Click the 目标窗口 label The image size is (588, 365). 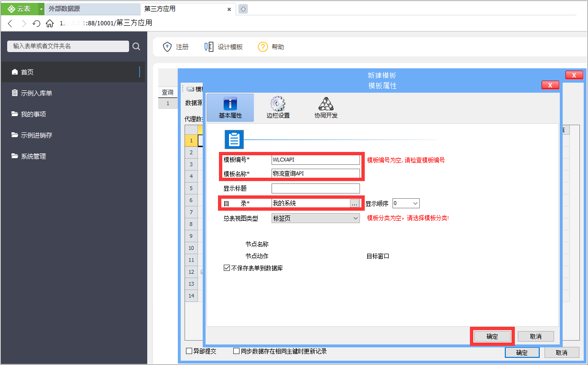click(378, 256)
